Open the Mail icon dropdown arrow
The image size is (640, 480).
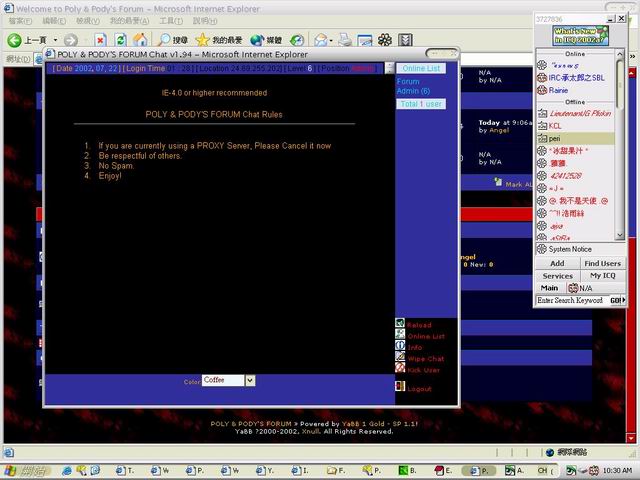tap(331, 40)
